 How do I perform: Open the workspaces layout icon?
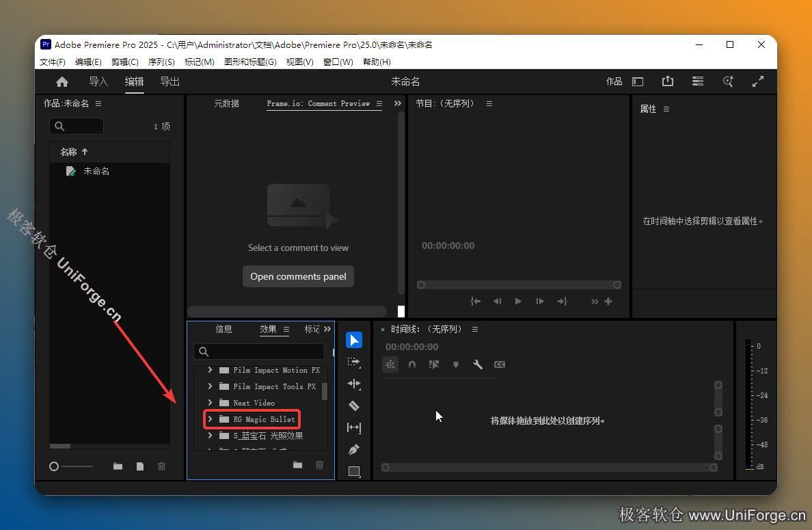click(638, 82)
